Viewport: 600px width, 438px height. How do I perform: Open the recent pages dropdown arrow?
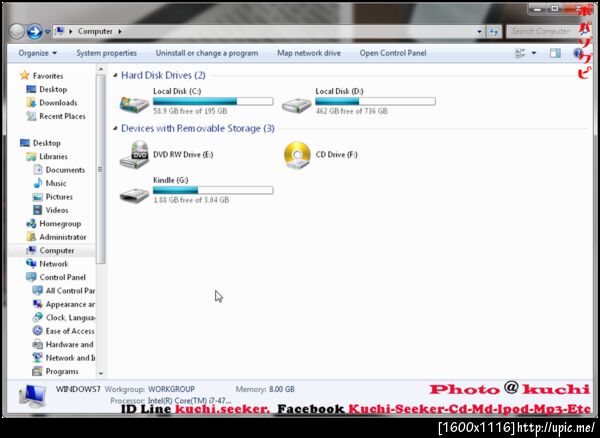pos(47,32)
